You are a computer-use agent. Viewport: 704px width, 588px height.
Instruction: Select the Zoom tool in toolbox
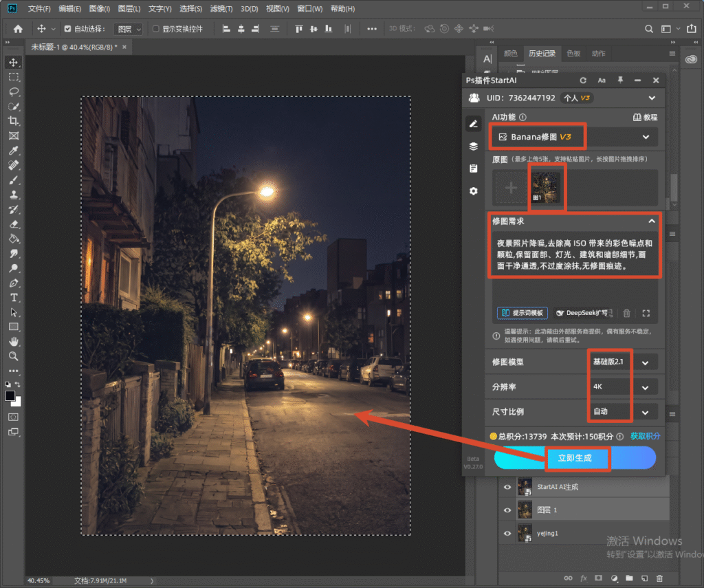[x=14, y=356]
